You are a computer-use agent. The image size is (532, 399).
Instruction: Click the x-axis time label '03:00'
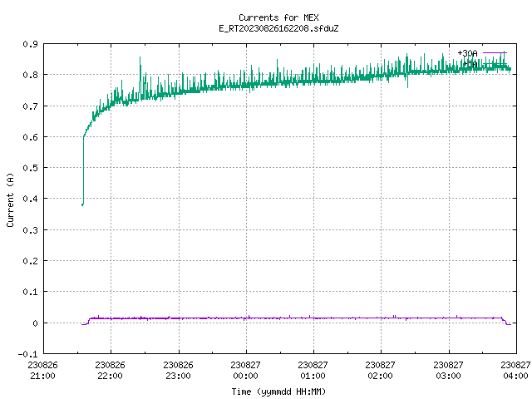pyautogui.click(x=448, y=376)
